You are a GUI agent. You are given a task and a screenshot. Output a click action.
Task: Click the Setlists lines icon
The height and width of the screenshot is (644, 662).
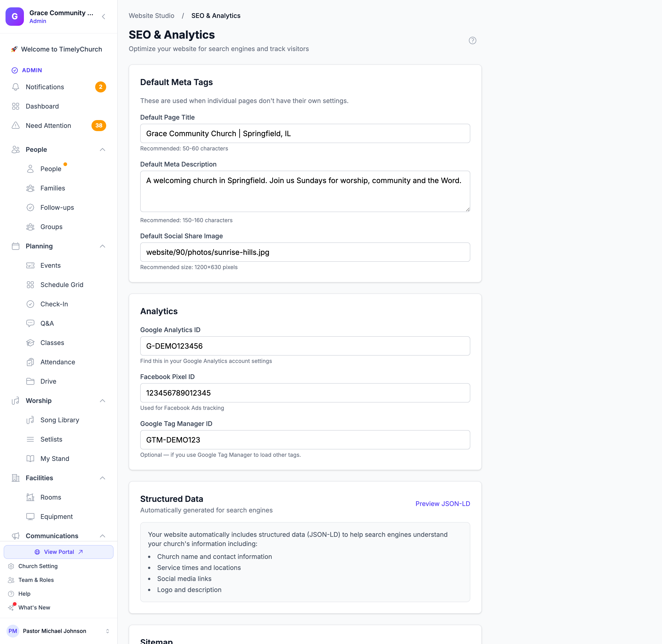(30, 439)
